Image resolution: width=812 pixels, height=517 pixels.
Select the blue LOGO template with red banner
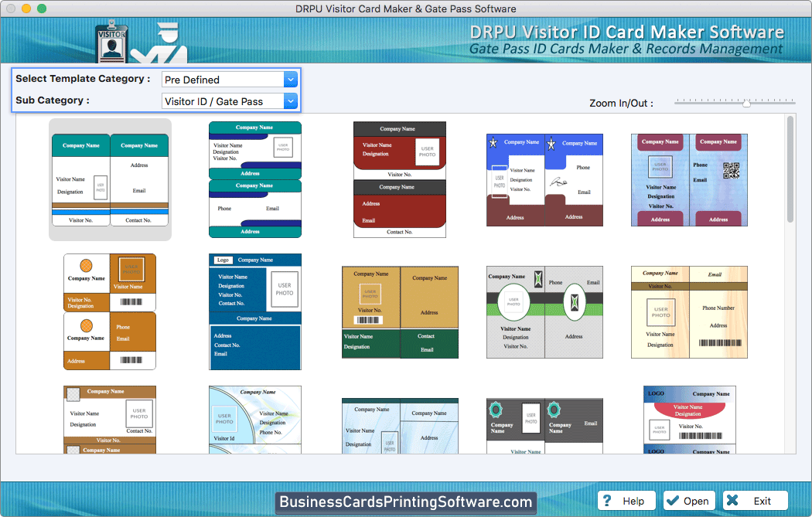[x=689, y=420]
